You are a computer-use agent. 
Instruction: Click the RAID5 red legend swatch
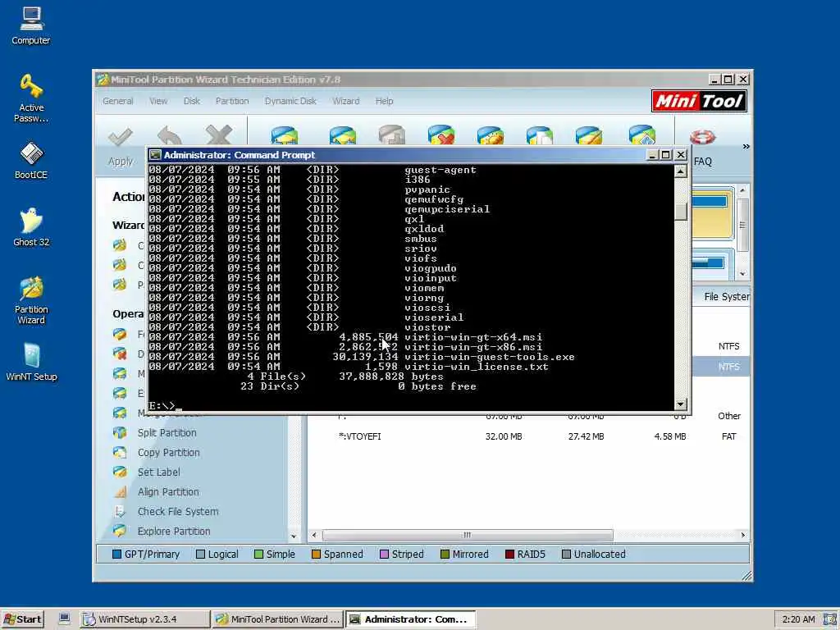coord(509,554)
